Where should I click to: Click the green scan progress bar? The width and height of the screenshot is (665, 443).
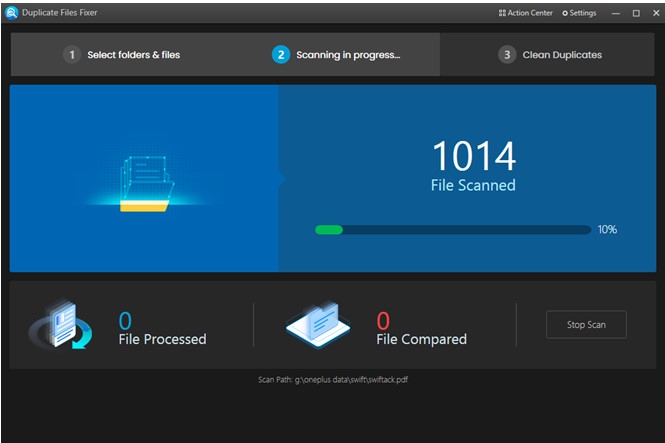point(453,230)
